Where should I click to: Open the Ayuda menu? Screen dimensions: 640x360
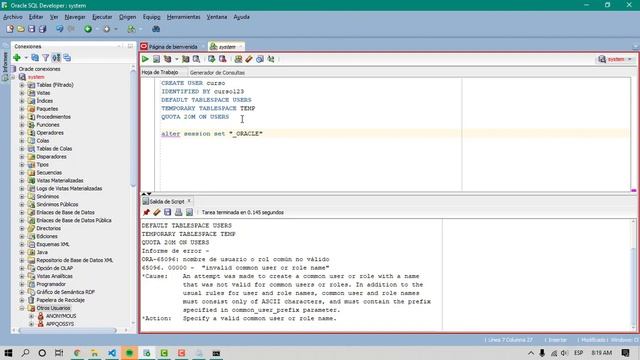[242, 17]
